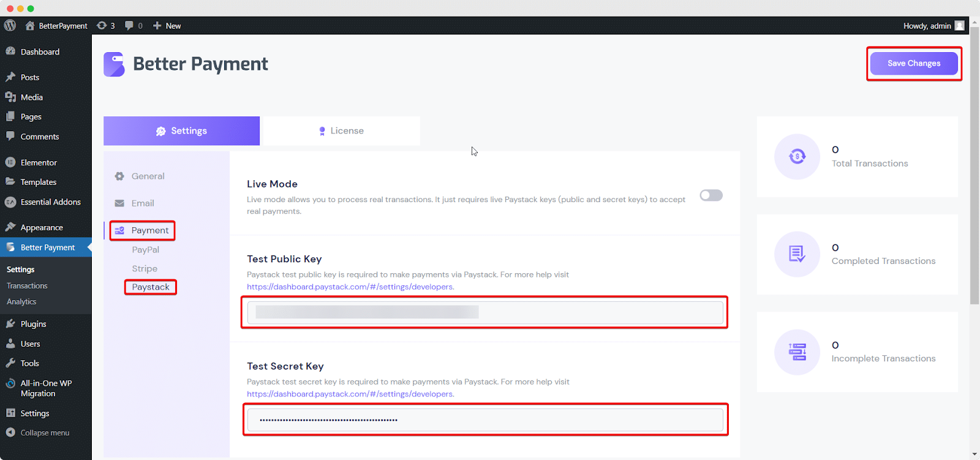The image size is (980, 460).
Task: Click the Completed Transactions icon
Action: point(797,254)
